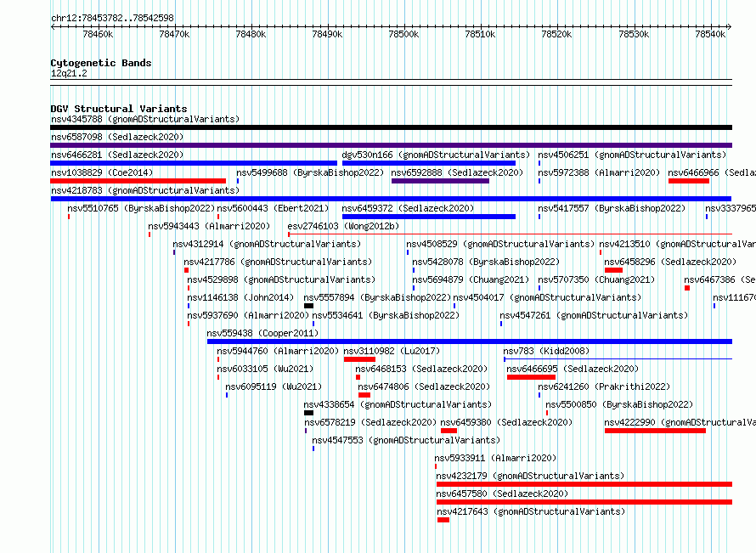Click the nsv4217643 small red bar
The height and width of the screenshot is (553, 756).
click(x=443, y=520)
